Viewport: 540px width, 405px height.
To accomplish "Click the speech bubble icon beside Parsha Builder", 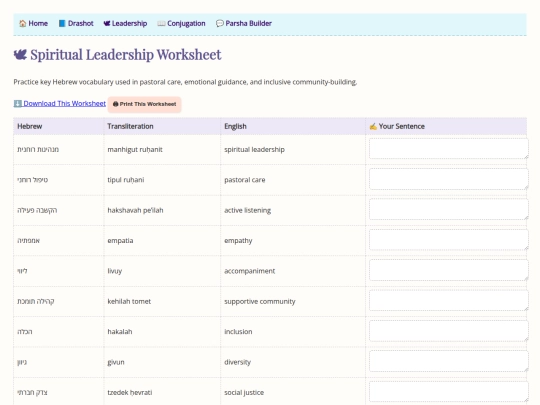I will click(220, 23).
